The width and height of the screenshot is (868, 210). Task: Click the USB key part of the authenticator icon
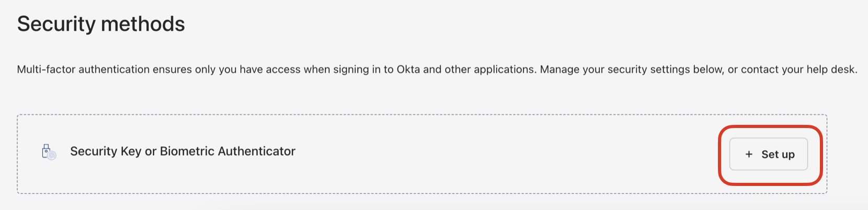(x=46, y=149)
